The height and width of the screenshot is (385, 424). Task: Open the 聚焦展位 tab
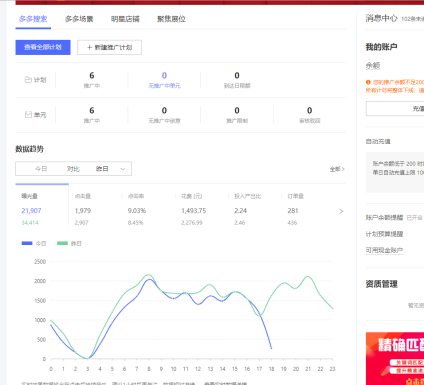pyautogui.click(x=171, y=19)
